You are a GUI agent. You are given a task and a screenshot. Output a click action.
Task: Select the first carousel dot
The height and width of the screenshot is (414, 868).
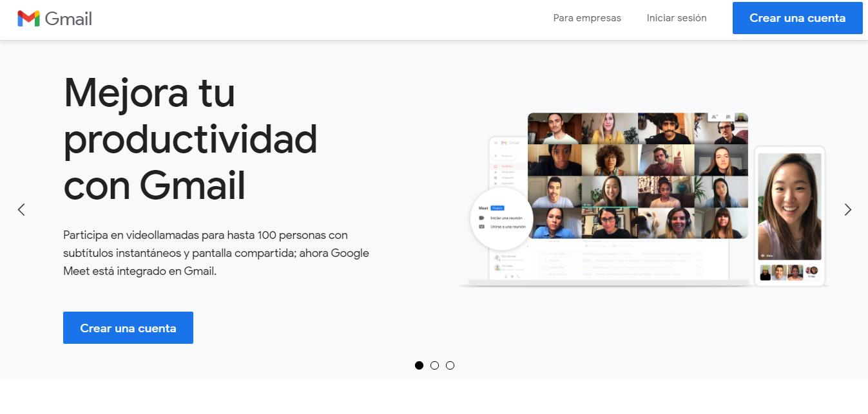point(420,365)
